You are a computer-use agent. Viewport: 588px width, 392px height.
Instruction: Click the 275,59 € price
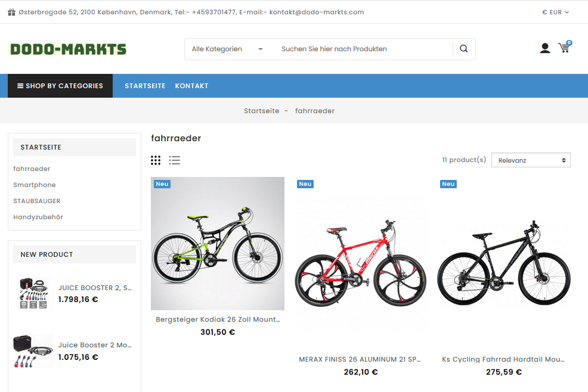tap(504, 372)
